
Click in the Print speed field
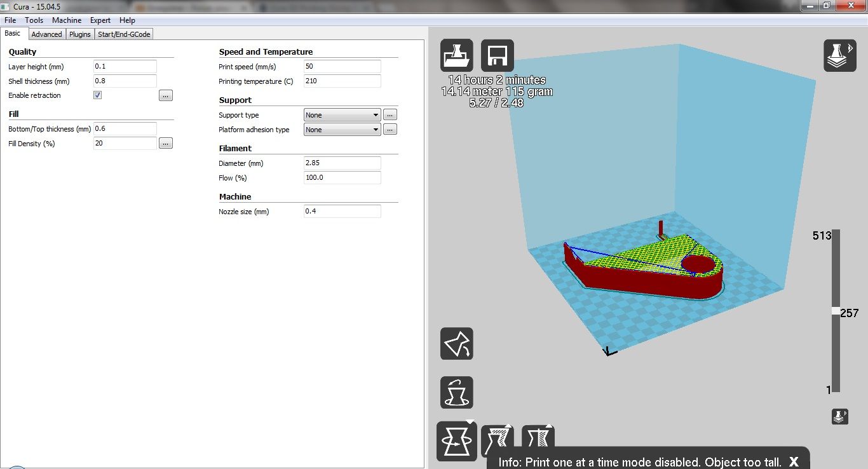tap(342, 67)
